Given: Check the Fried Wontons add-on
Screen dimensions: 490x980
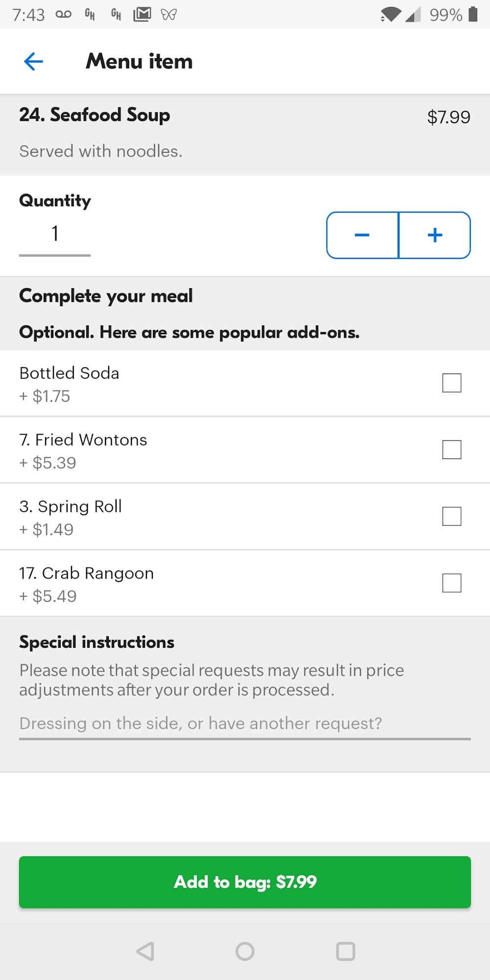Looking at the screenshot, I should point(452,449).
